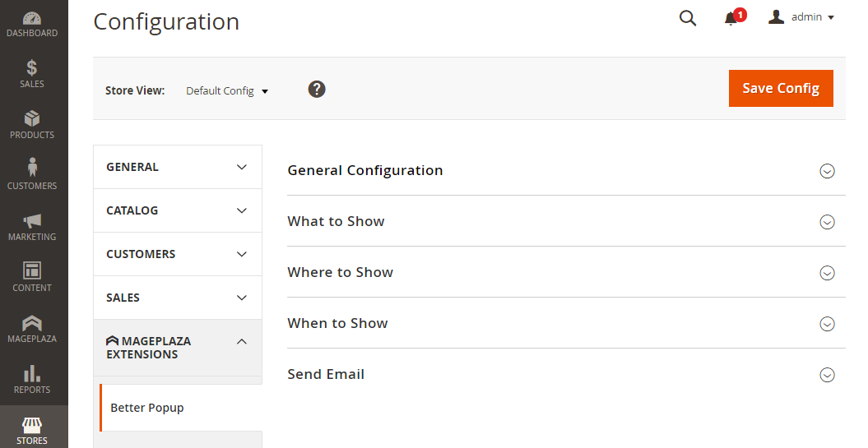Click the Save Config button

(x=780, y=88)
